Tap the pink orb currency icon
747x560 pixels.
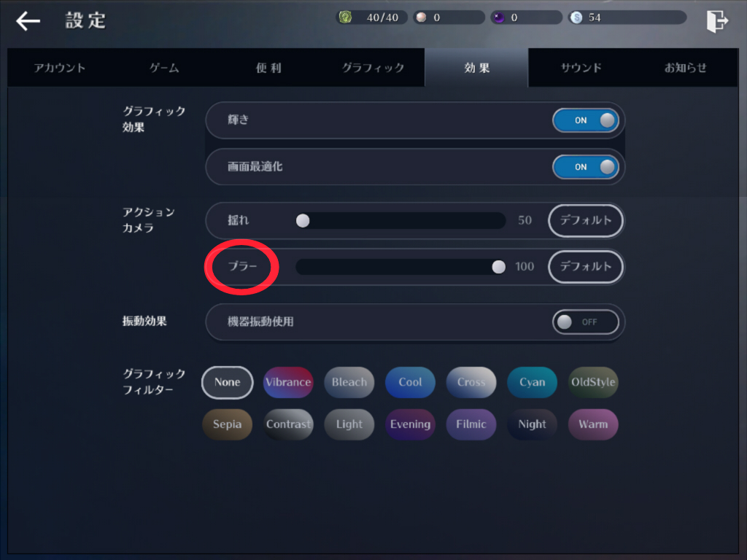(421, 17)
